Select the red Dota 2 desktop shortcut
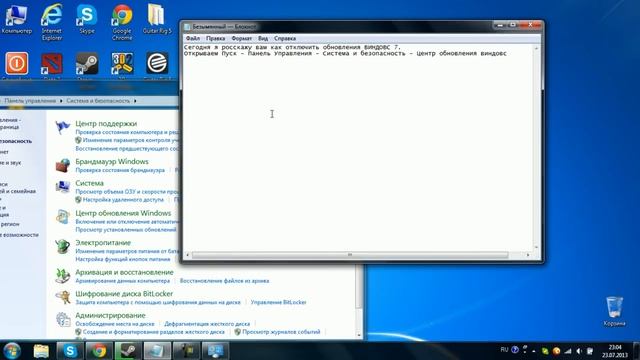Viewport: 640px width, 360px height. pos(52,64)
